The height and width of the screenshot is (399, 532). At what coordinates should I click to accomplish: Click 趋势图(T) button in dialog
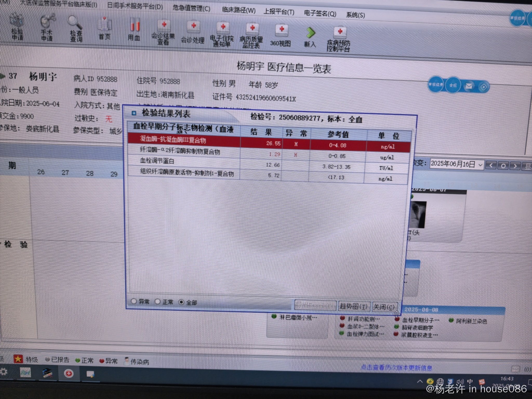click(x=354, y=307)
